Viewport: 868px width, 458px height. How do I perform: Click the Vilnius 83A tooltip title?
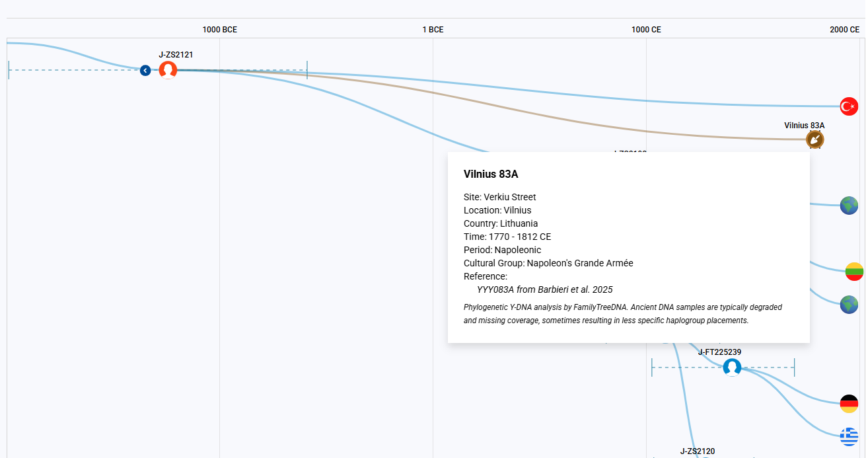(491, 174)
